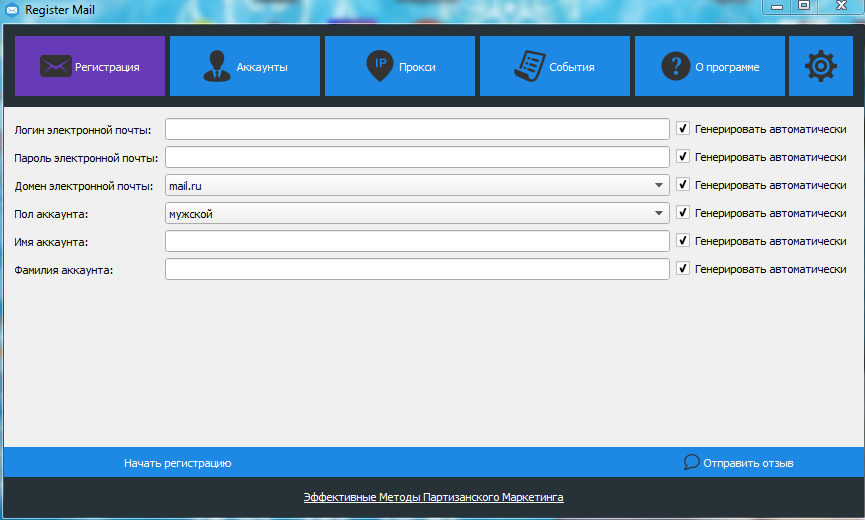Click the document icon on События tab

click(x=529, y=66)
